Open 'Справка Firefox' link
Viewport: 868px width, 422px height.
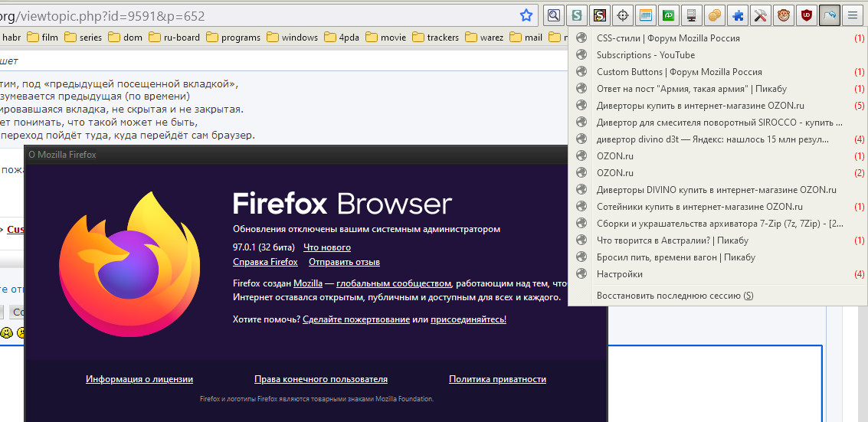(265, 262)
